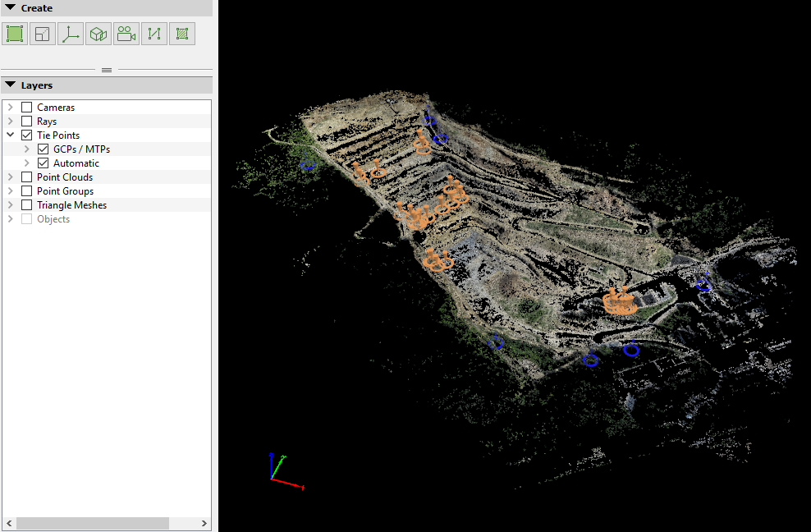The width and height of the screenshot is (811, 532).
Task: Enable the Triangle Meshes layer
Action: pos(26,204)
